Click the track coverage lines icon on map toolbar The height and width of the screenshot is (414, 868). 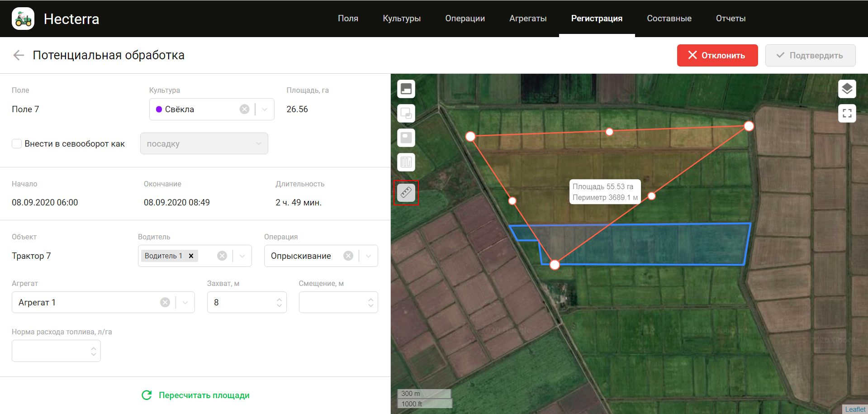406,162
